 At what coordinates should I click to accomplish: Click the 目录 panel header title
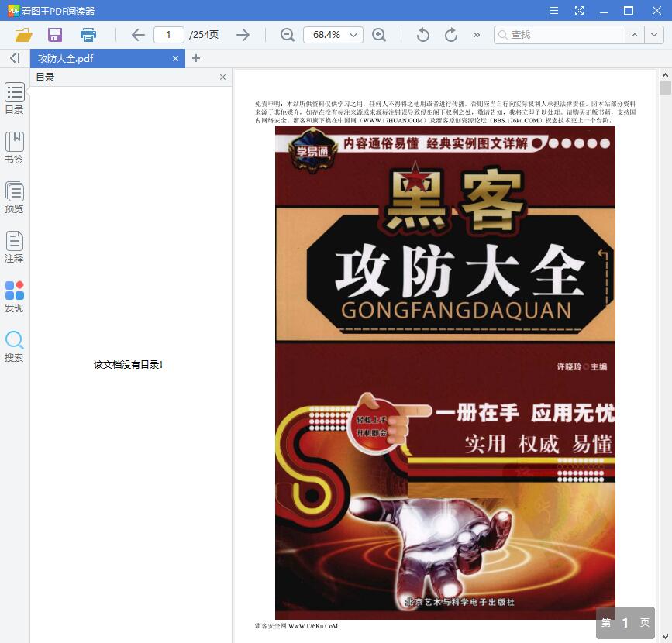point(45,77)
